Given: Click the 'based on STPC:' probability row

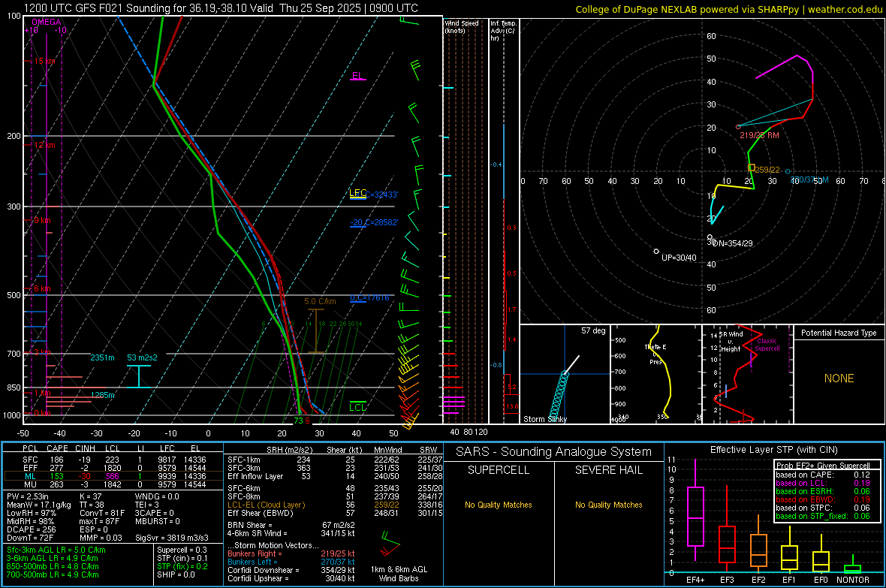Looking at the screenshot, I should pyautogui.click(x=823, y=508).
